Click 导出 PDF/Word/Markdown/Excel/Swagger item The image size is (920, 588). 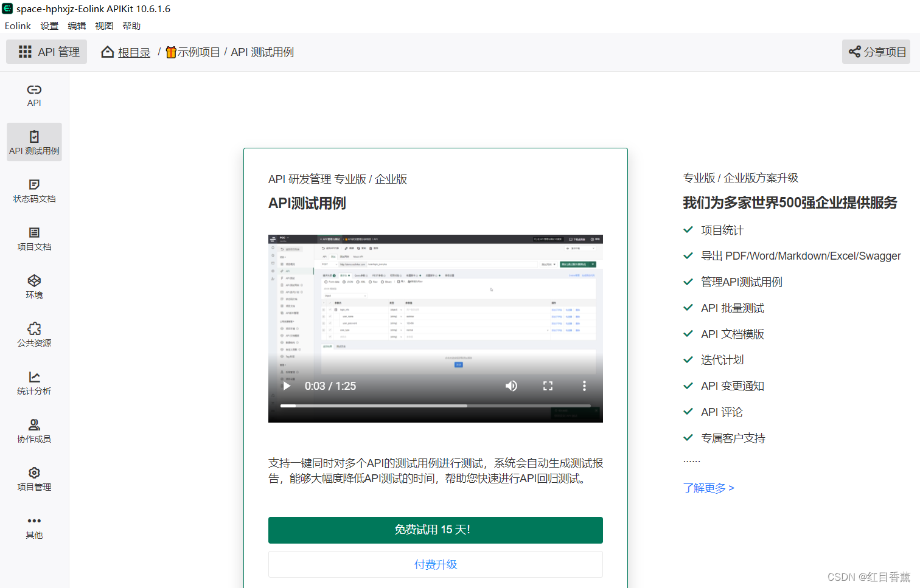(x=801, y=256)
